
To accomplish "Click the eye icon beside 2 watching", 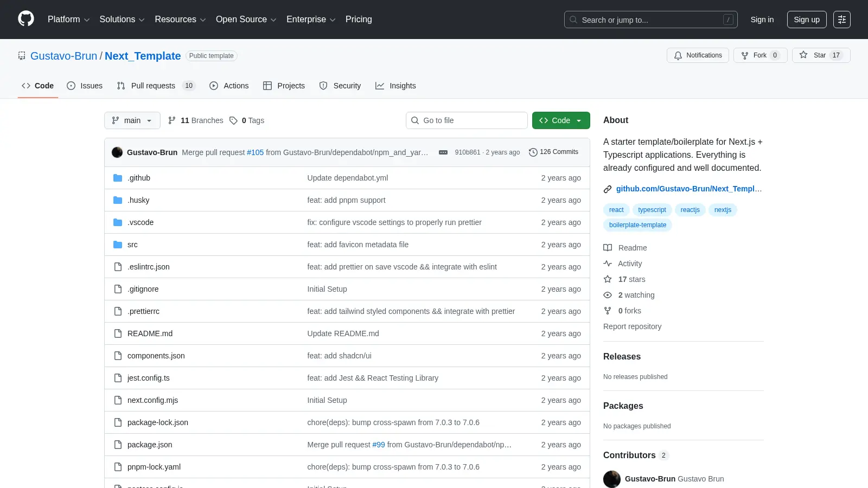I will (608, 295).
